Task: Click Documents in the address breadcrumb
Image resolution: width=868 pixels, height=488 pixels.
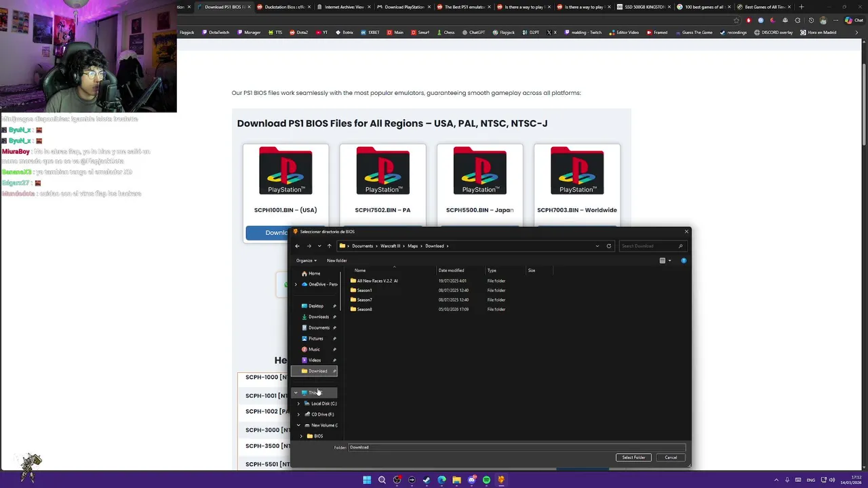Action: [x=362, y=246]
